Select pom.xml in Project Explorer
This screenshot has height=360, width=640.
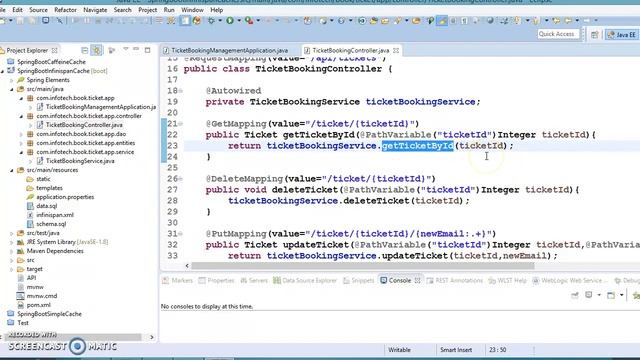[38, 305]
